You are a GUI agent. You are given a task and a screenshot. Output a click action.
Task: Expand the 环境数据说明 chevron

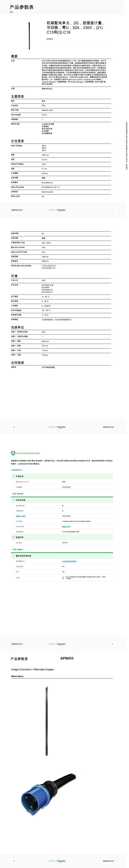[23, 470]
